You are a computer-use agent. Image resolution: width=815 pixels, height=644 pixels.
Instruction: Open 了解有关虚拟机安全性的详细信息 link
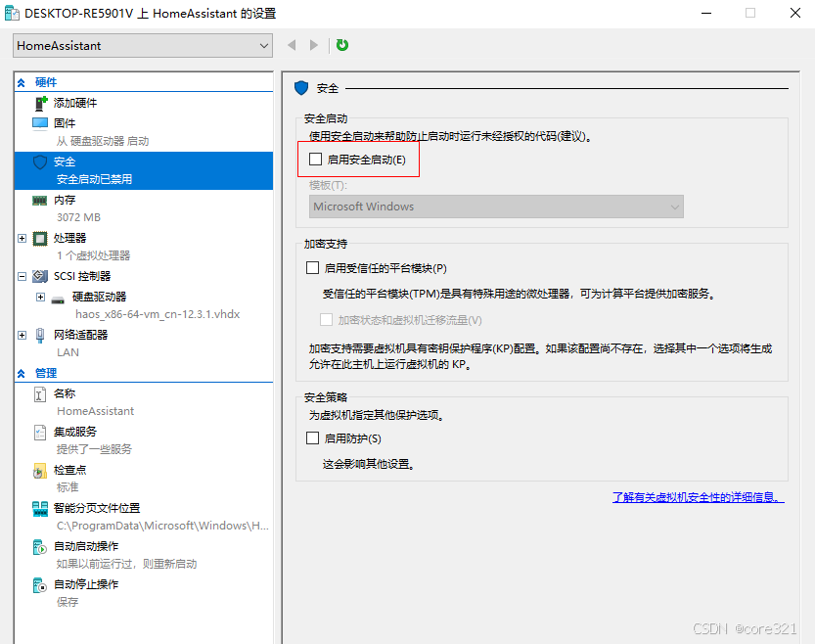pos(698,497)
